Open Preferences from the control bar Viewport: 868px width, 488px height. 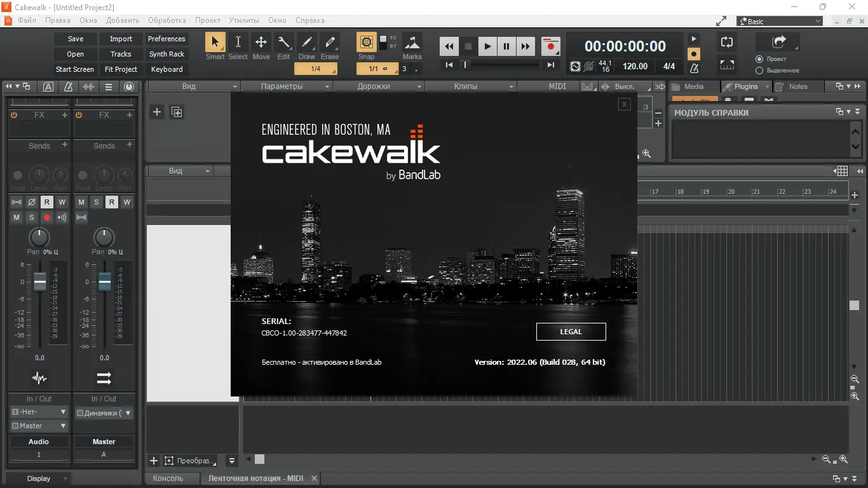(x=166, y=39)
